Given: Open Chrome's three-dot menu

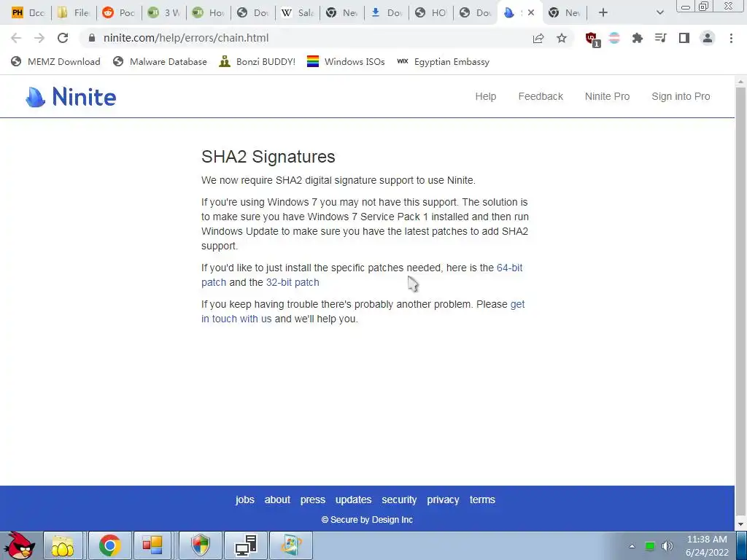Looking at the screenshot, I should pyautogui.click(x=731, y=38).
